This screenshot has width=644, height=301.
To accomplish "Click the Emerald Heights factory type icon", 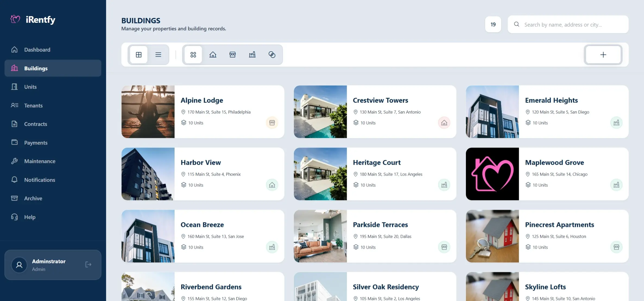I will [616, 123].
